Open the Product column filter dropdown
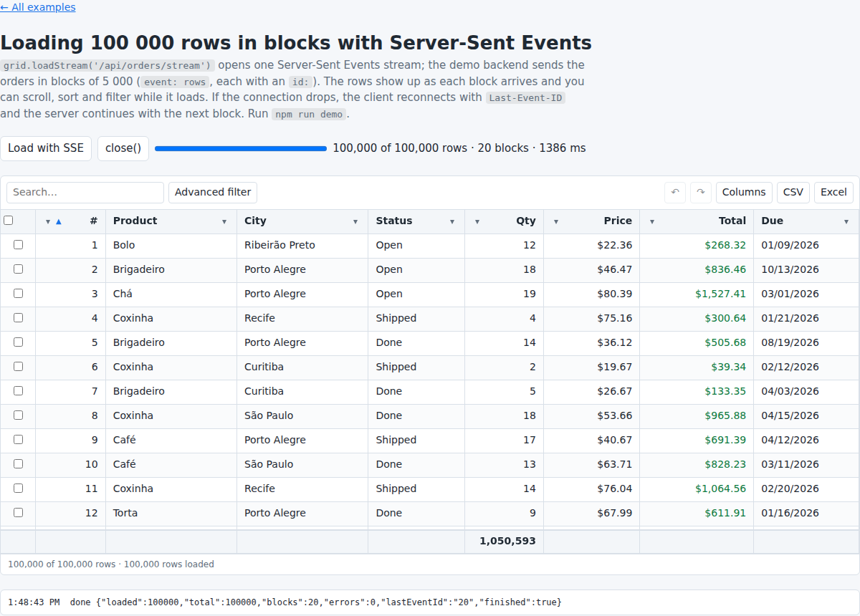Viewport: 860px width, 616px height. coord(224,221)
